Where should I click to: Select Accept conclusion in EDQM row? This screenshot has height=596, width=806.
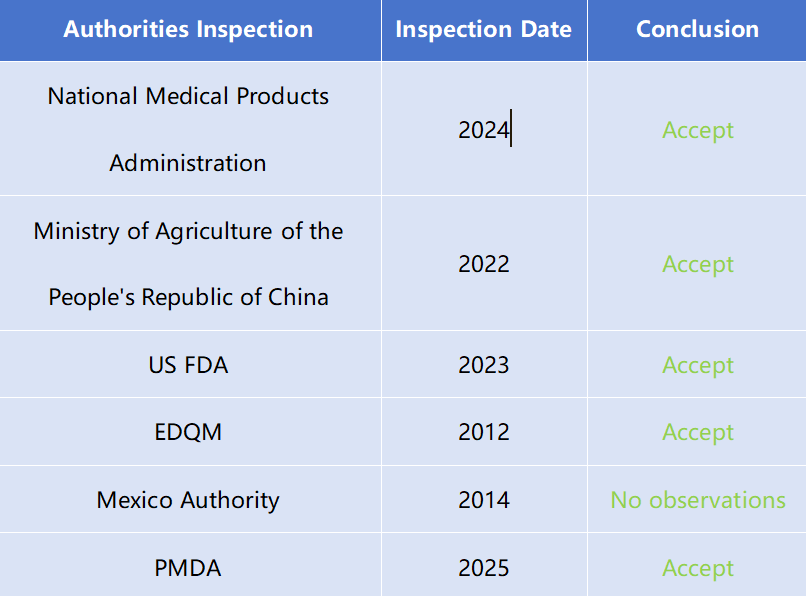pyautogui.click(x=698, y=432)
